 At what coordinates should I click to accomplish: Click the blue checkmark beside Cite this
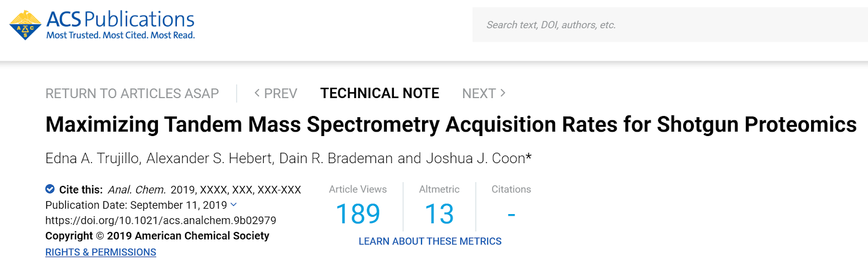pyautogui.click(x=50, y=189)
